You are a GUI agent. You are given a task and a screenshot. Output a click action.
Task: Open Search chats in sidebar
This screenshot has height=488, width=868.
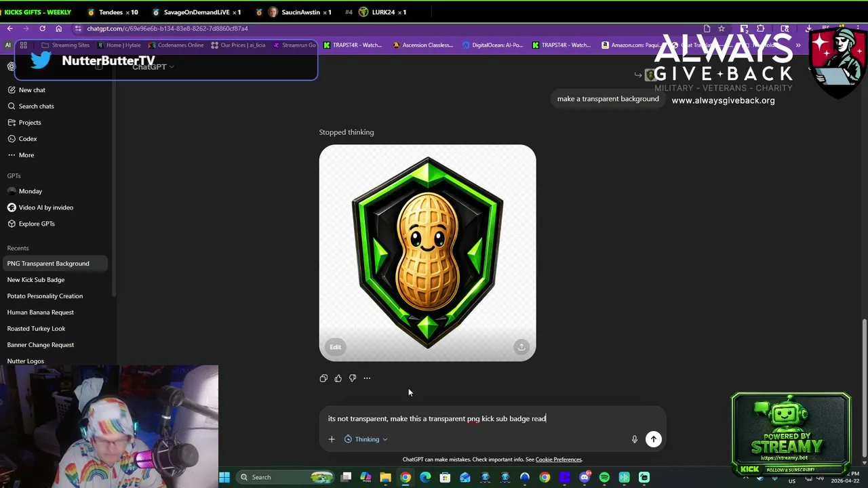[x=54, y=106]
